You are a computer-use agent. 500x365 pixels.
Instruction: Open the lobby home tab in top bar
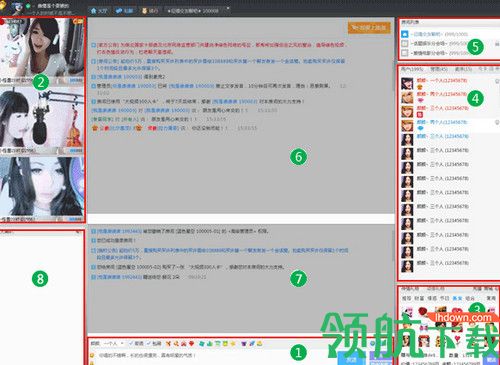click(99, 11)
